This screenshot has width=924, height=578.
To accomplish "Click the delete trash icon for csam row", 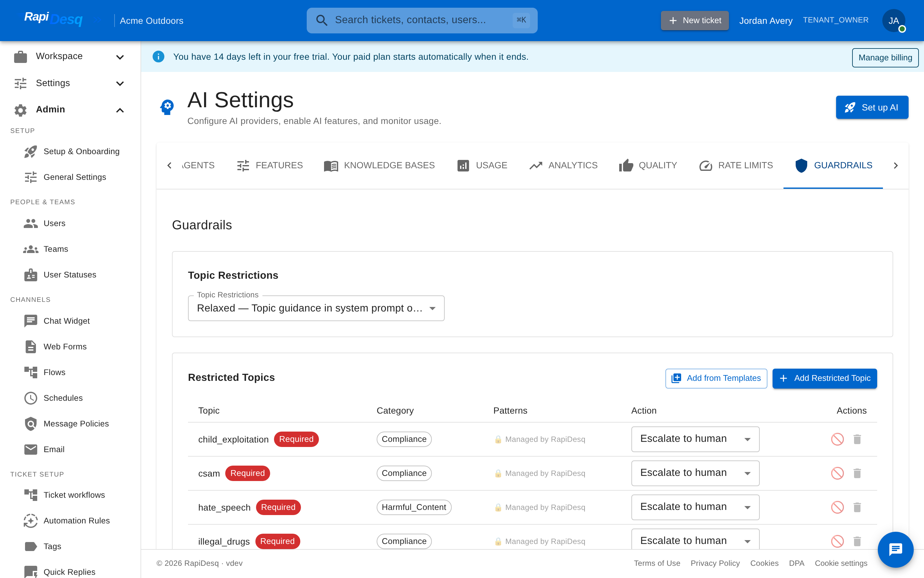I will 857,473.
